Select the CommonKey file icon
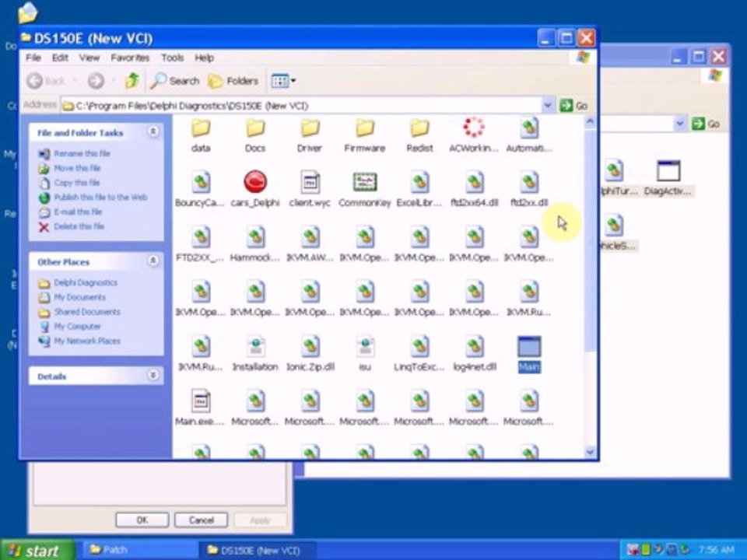Screen dimensions: 747x560 tap(364, 190)
